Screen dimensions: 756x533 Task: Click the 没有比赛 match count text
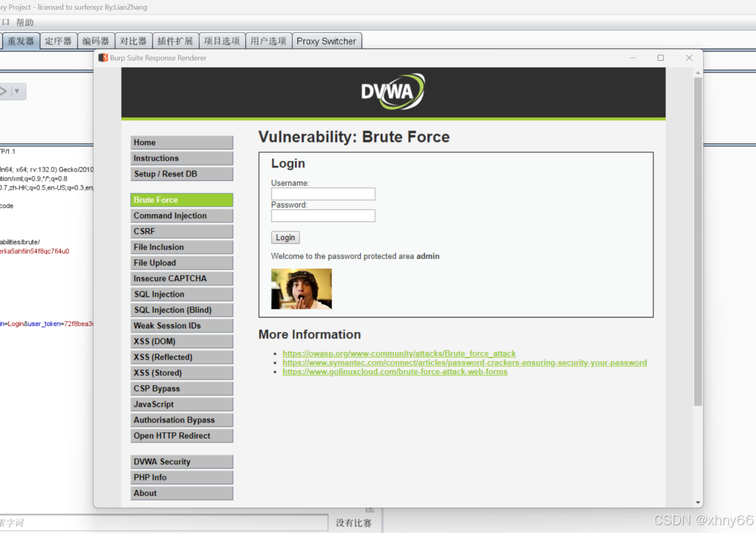354,523
